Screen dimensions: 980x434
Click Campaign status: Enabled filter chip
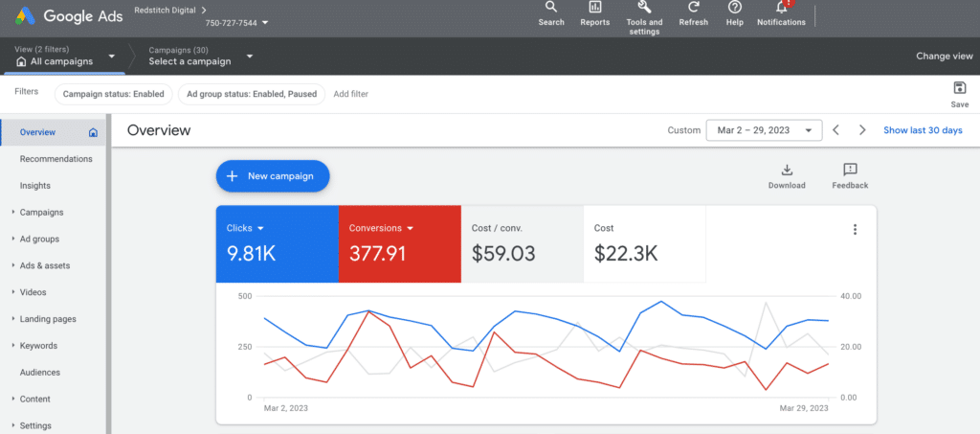pos(113,94)
